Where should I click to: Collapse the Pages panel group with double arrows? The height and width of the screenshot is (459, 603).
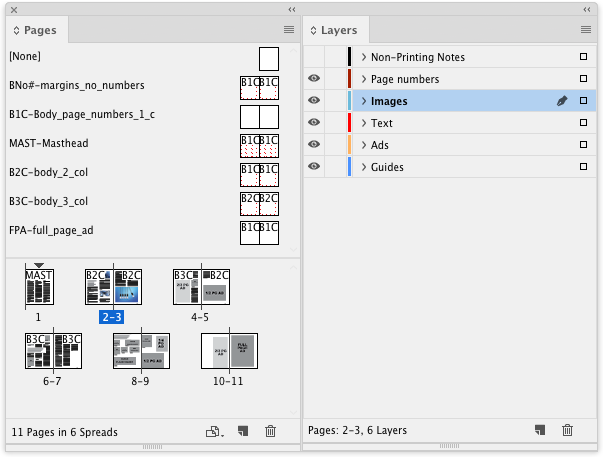point(292,10)
